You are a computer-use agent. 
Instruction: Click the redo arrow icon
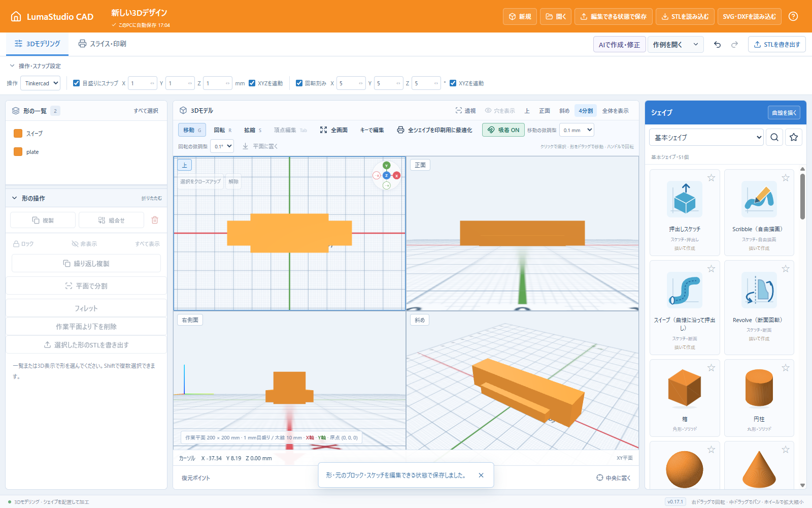pos(734,45)
